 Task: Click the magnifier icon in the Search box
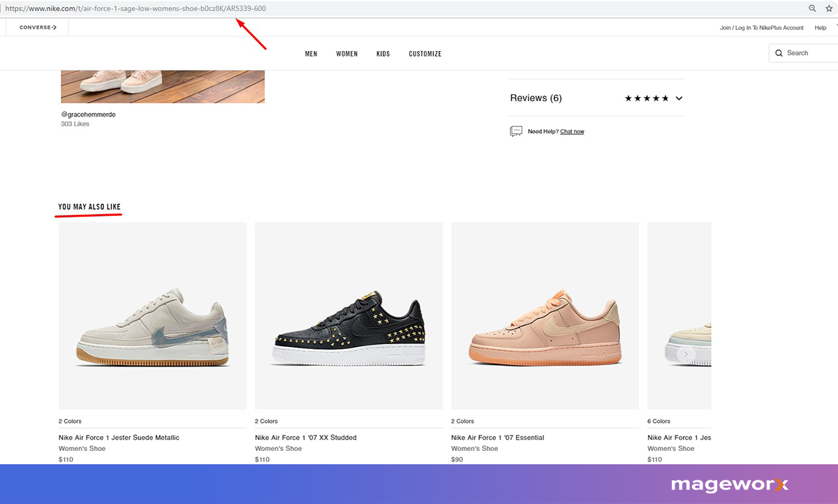click(x=779, y=52)
